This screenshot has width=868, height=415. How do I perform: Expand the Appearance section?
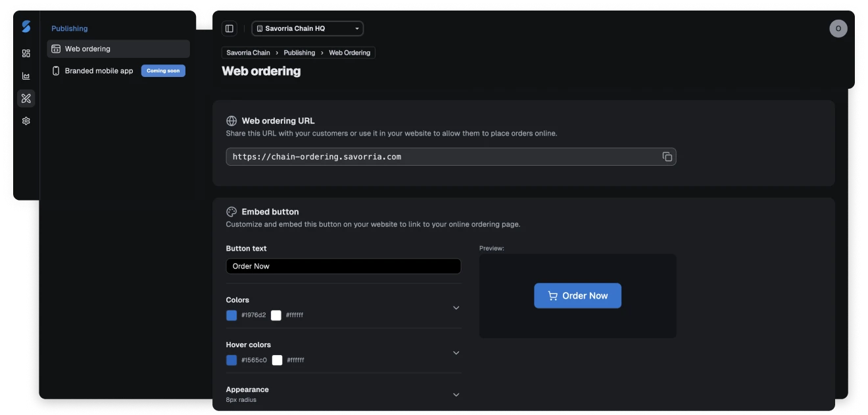pyautogui.click(x=456, y=395)
